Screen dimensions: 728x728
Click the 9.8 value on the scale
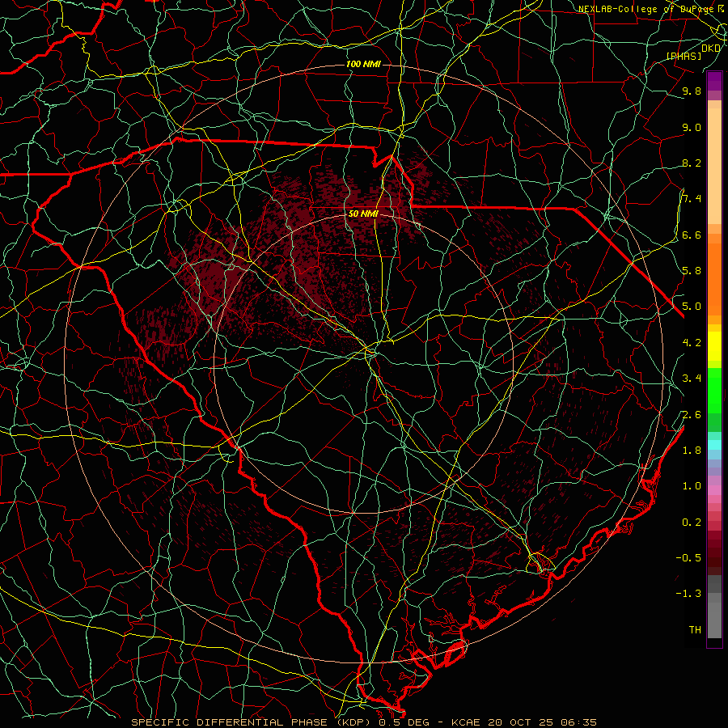point(692,91)
